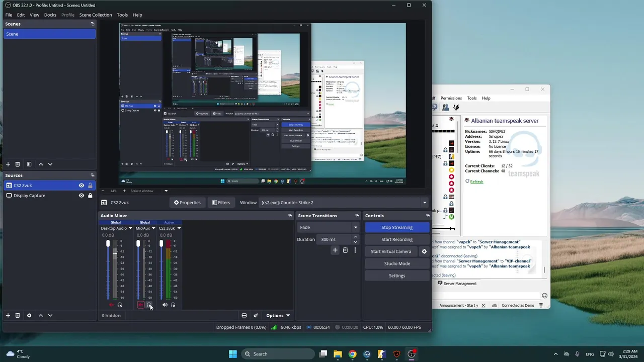Open CS2 Zvuk channel dropdown

click(179, 228)
